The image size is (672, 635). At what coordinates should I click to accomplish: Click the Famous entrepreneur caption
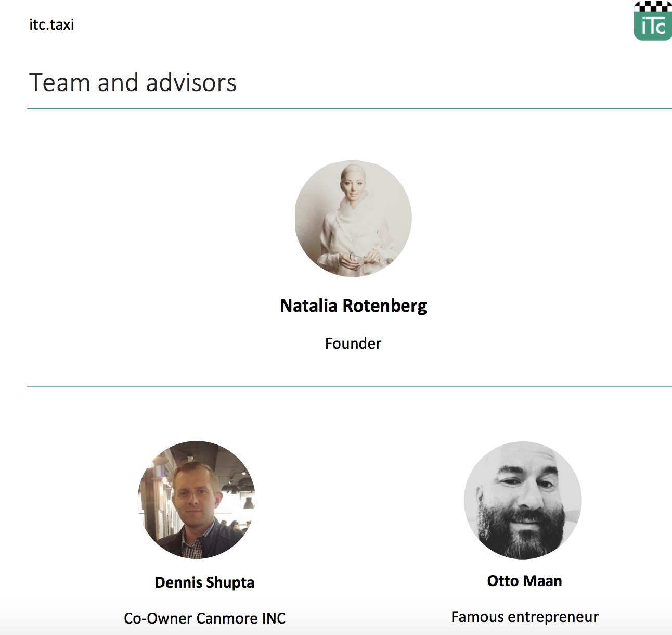[524, 617]
